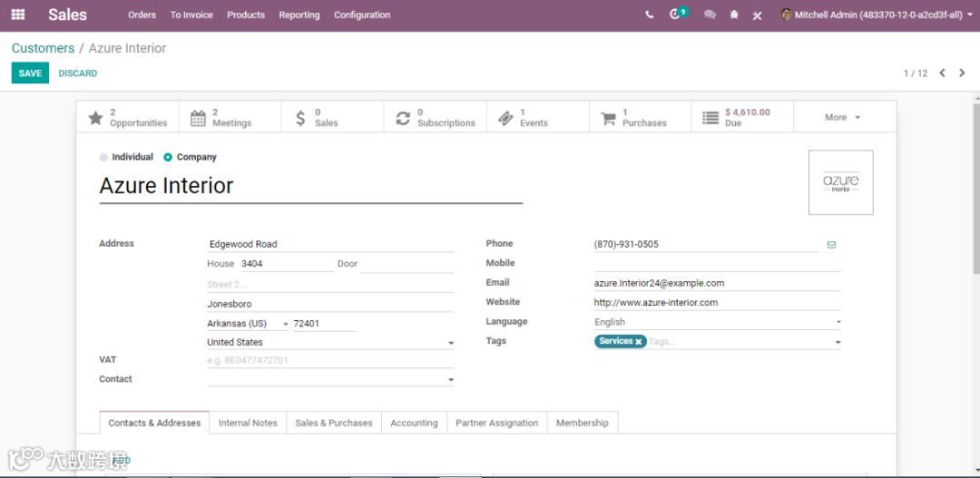Click the tools icon in top bar
980x478 pixels.
tap(757, 15)
